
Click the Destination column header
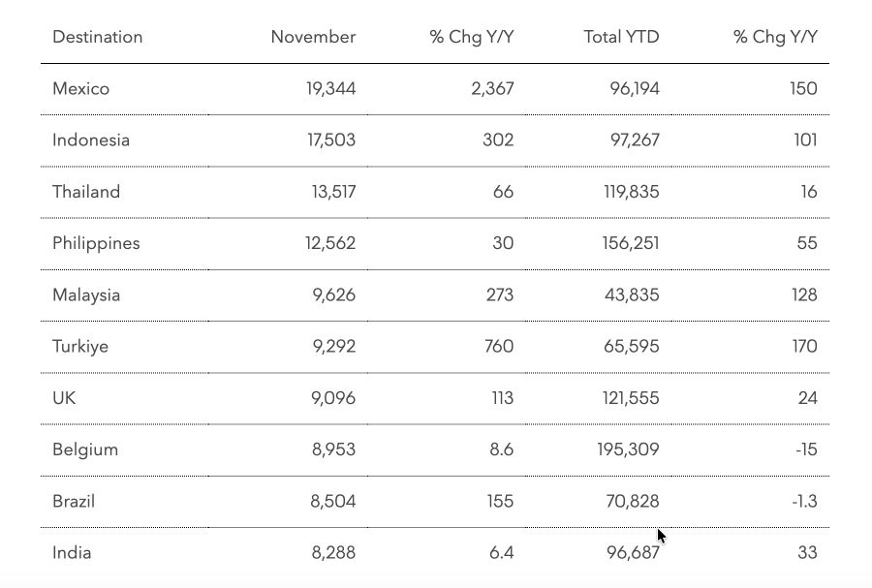[x=97, y=37]
